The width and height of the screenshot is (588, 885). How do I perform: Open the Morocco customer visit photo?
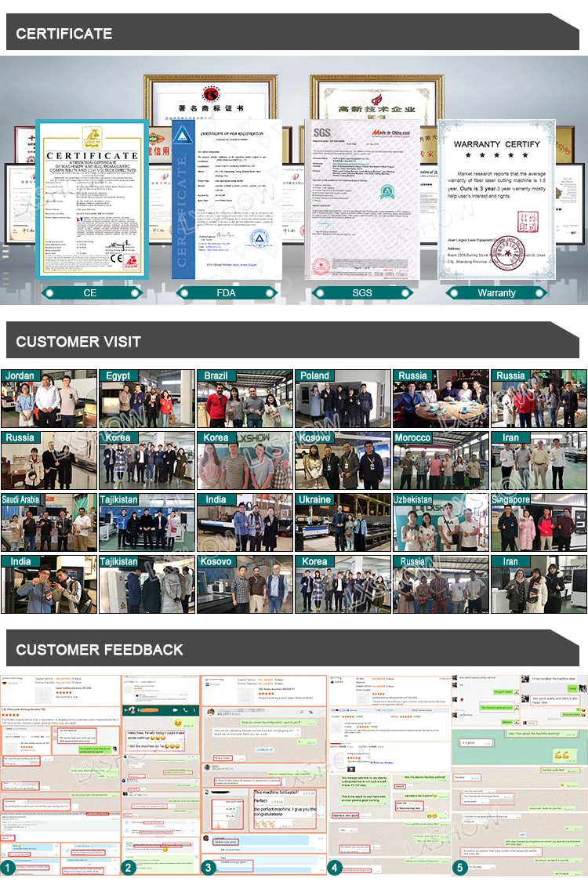pos(441,461)
